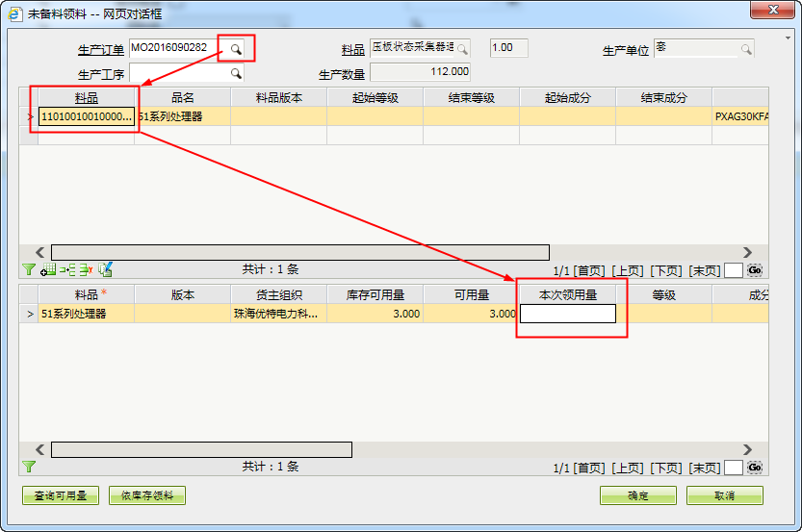
Task: Click the 本次领用量 input cell
Action: pos(567,314)
